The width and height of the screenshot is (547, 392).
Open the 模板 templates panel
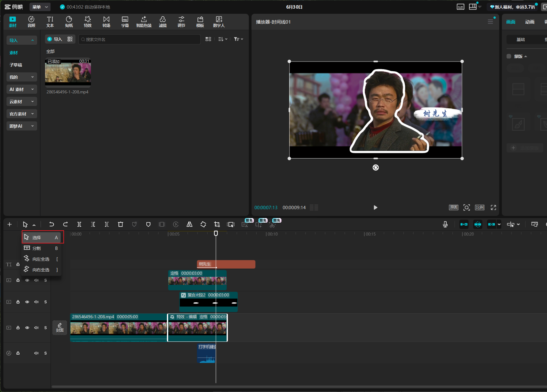pos(200,22)
